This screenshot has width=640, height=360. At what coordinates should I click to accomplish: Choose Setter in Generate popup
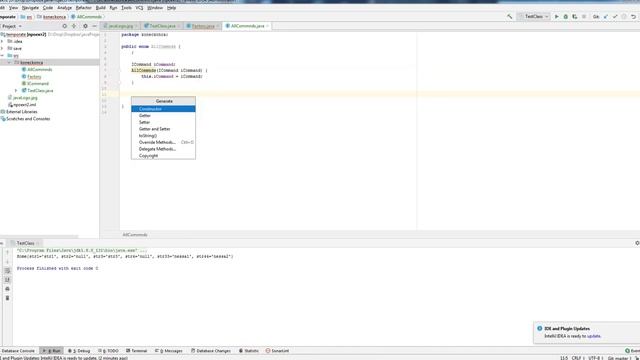[x=163, y=122]
